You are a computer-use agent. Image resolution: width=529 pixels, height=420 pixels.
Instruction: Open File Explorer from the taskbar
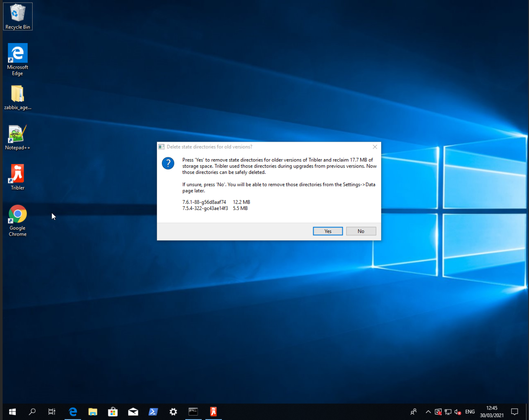pos(93,411)
